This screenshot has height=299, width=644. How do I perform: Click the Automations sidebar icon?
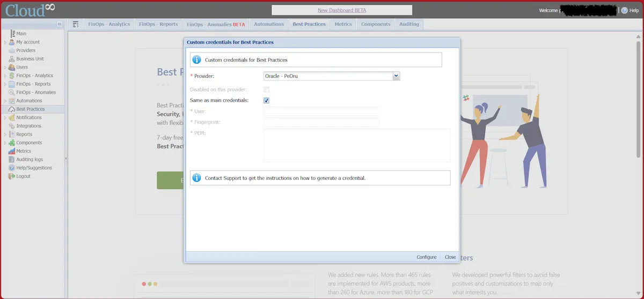tap(12, 101)
